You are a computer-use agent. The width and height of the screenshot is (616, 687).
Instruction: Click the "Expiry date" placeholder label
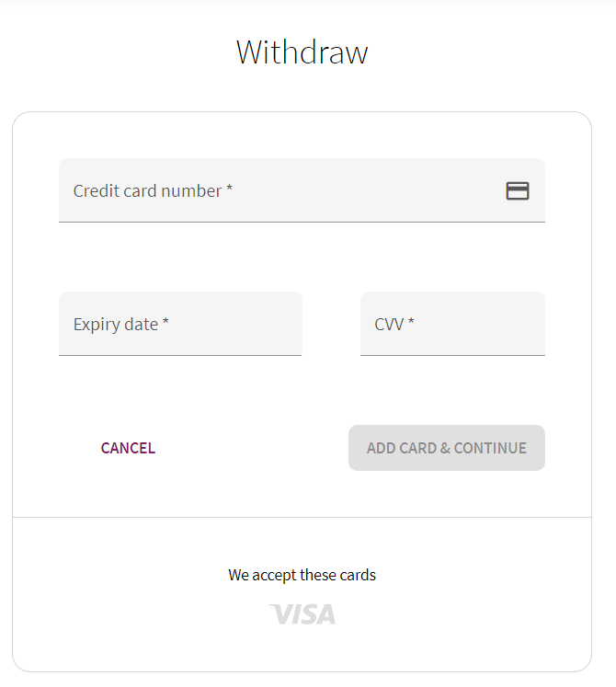[x=116, y=325]
